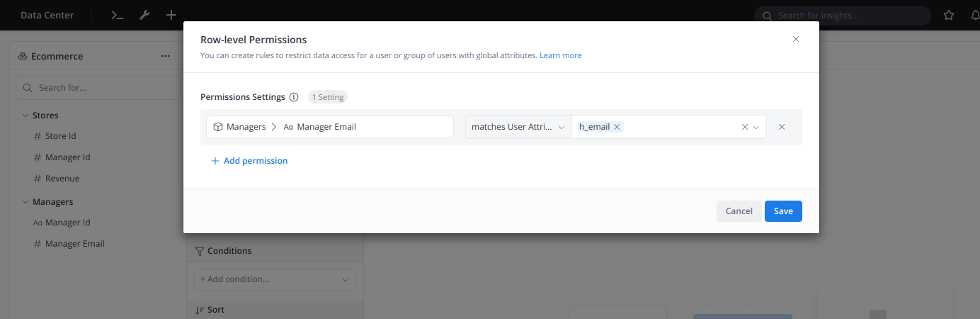Collapse the Managers group
980x319 pixels.
click(x=25, y=202)
